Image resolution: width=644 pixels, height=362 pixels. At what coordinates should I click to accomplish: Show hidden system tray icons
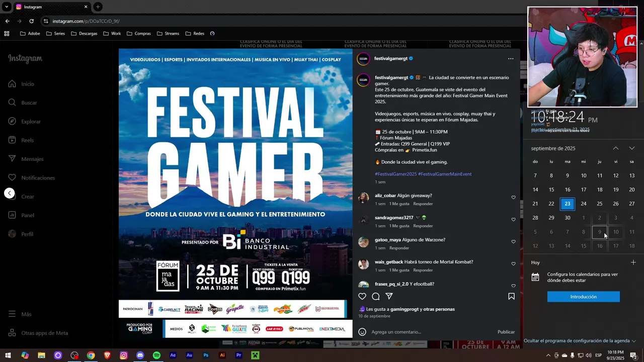548,355
